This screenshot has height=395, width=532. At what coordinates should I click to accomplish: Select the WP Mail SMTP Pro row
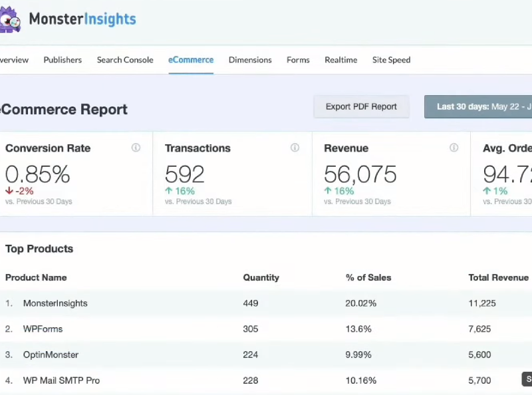[61, 380]
